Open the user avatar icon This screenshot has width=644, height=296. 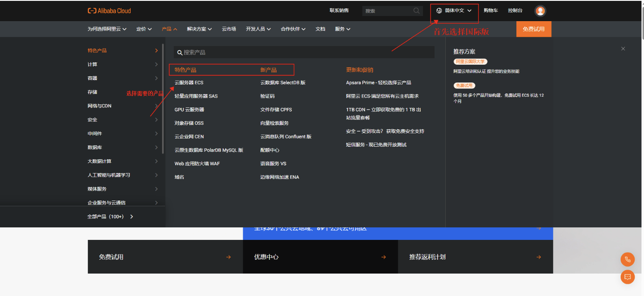click(x=540, y=11)
